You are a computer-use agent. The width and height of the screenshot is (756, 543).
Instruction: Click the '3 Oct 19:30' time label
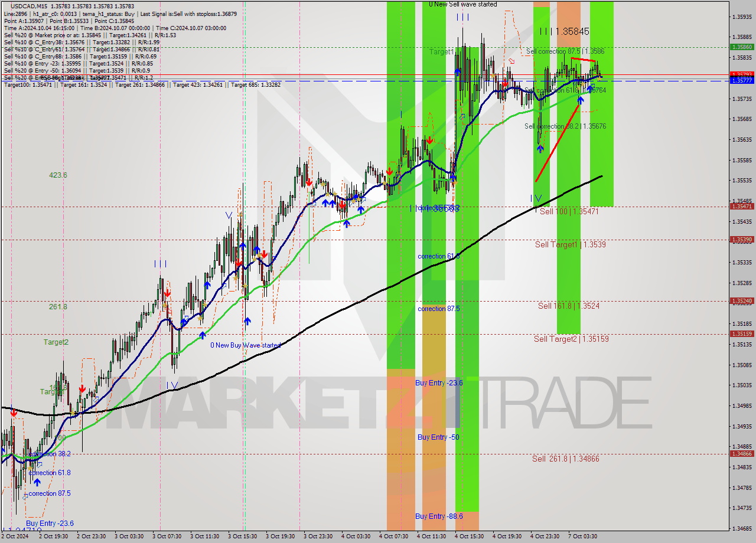tap(282, 537)
